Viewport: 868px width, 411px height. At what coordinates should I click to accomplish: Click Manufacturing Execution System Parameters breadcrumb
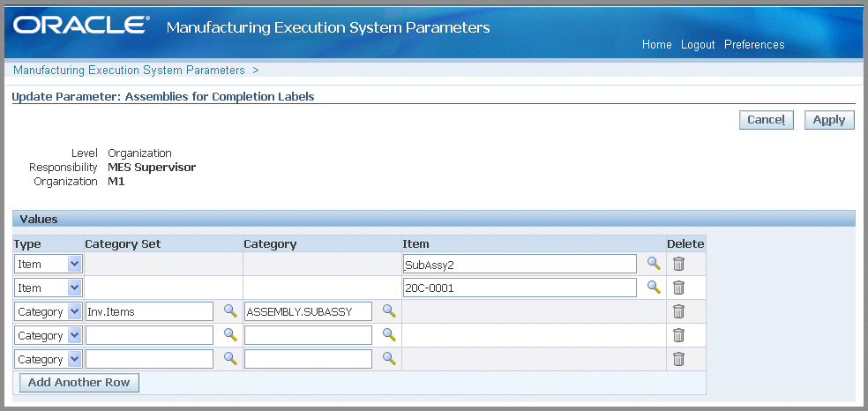coord(129,71)
